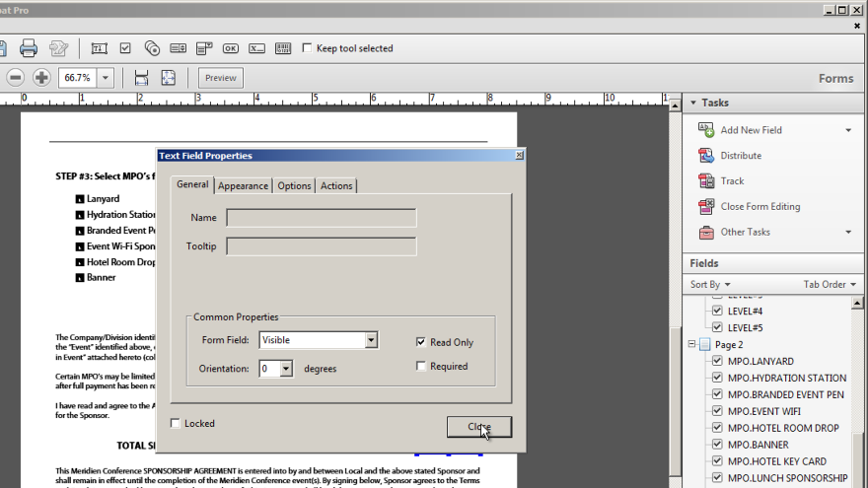Viewport: 868px width, 488px height.
Task: Open the Tab Order dropdown
Action: point(830,284)
